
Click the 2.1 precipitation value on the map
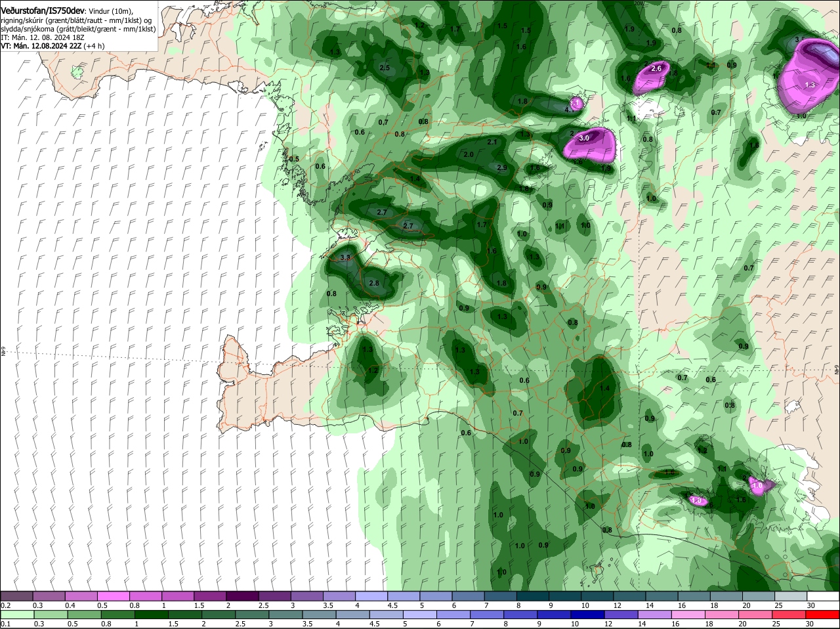tap(492, 142)
